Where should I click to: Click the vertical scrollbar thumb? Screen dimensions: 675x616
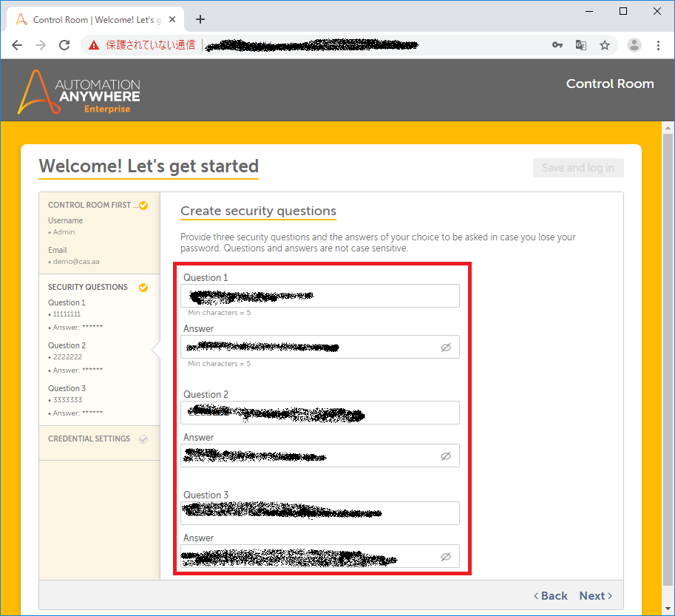668,359
